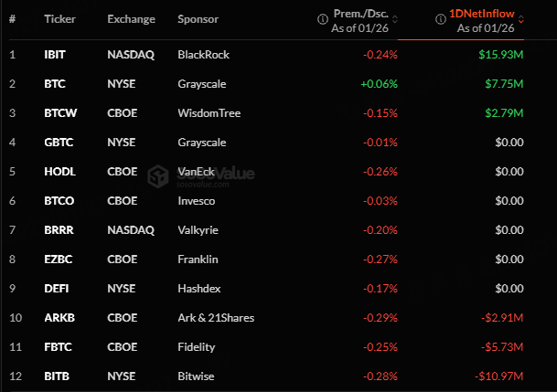This screenshot has height=392, width=557.
Task: Open the GBTC ticker
Action: (59, 143)
